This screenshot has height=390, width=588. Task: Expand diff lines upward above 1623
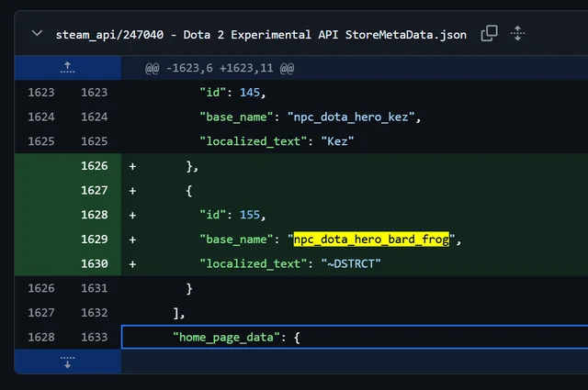(x=67, y=68)
